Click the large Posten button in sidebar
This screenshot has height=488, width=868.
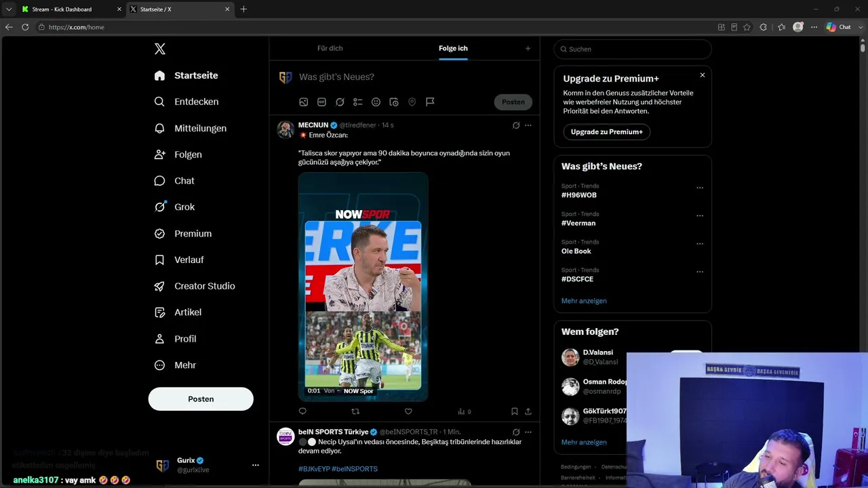click(x=201, y=399)
